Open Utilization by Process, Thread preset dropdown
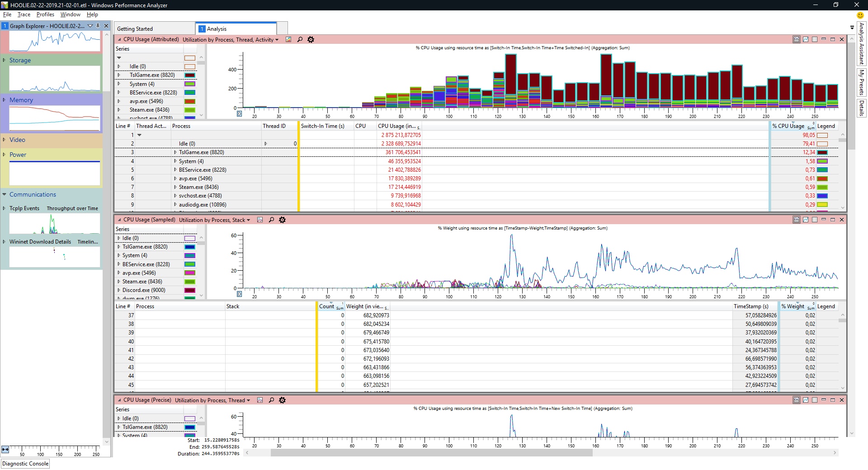Viewport: 868px width, 470px height. tap(212, 400)
